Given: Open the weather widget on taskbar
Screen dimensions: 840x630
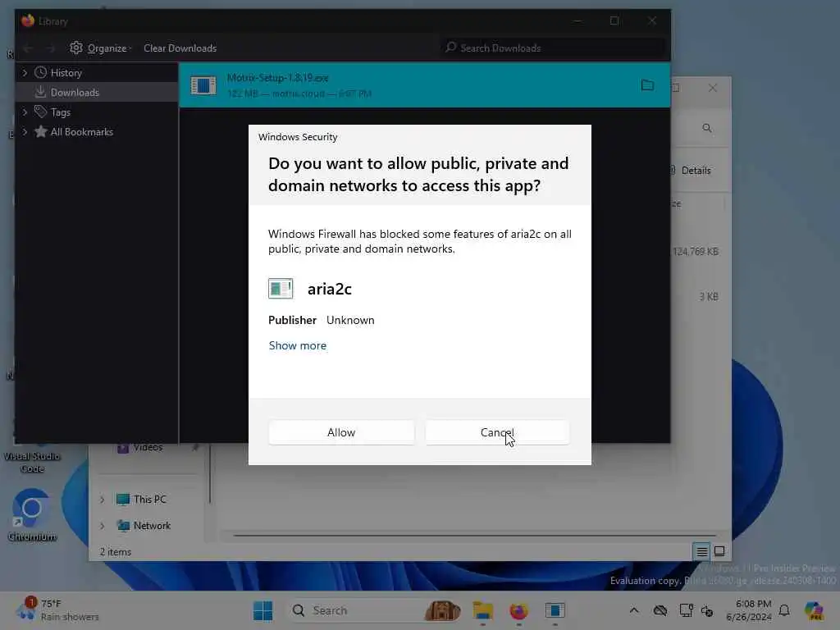Looking at the screenshot, I should pos(57,609).
